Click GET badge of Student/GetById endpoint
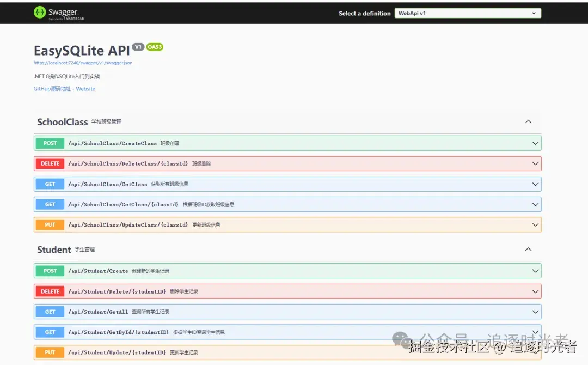Screen dimensions: 588x365 (x=50, y=332)
